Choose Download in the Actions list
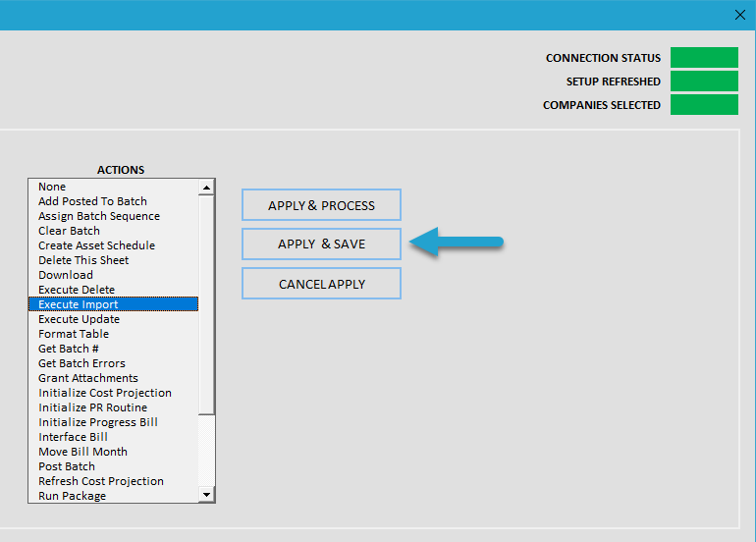Viewport: 756px width, 542px height. pos(113,275)
